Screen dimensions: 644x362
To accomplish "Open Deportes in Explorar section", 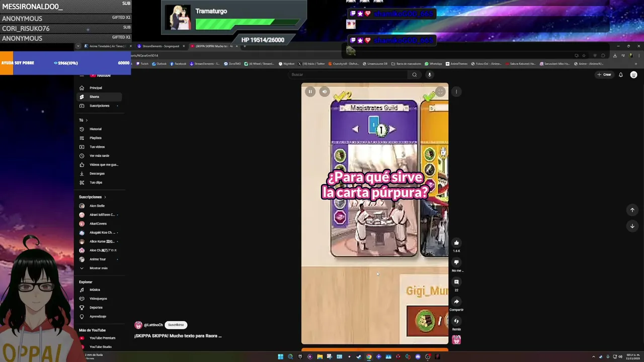I will [99, 308].
